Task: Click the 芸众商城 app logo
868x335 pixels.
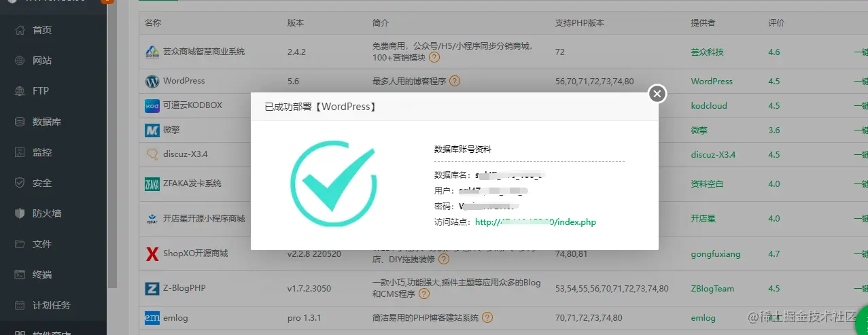Action: point(152,52)
